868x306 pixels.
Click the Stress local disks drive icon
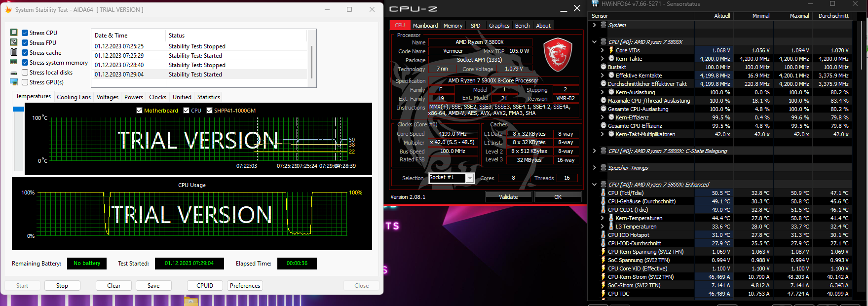coord(14,72)
